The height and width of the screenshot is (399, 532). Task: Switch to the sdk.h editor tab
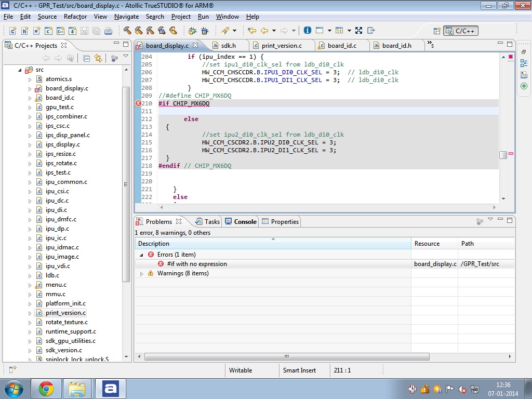[x=228, y=46]
